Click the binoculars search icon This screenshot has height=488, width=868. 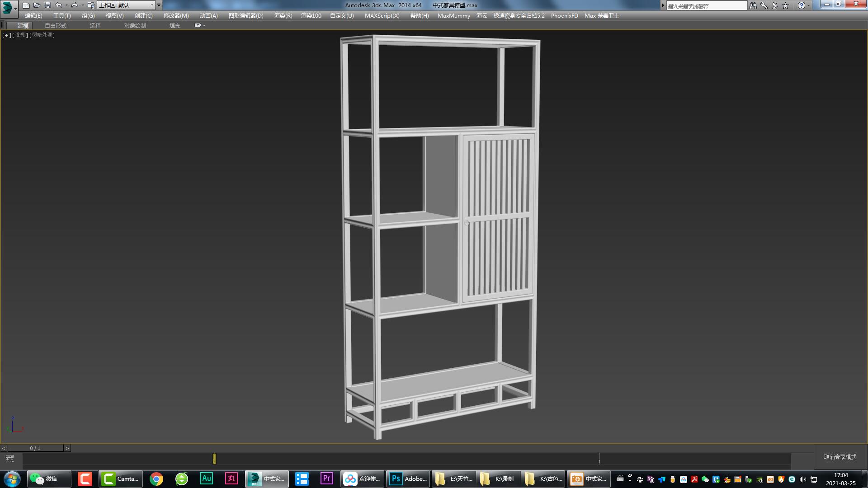[x=753, y=5]
